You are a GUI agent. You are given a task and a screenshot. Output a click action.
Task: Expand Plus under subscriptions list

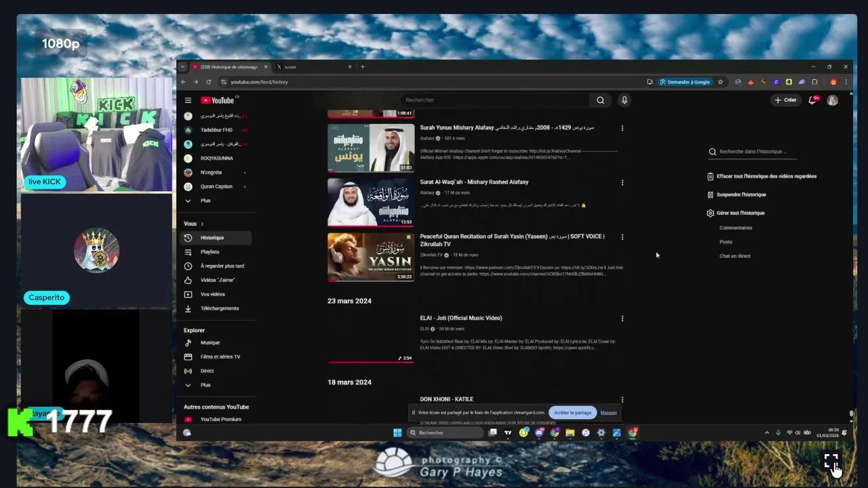(216, 201)
